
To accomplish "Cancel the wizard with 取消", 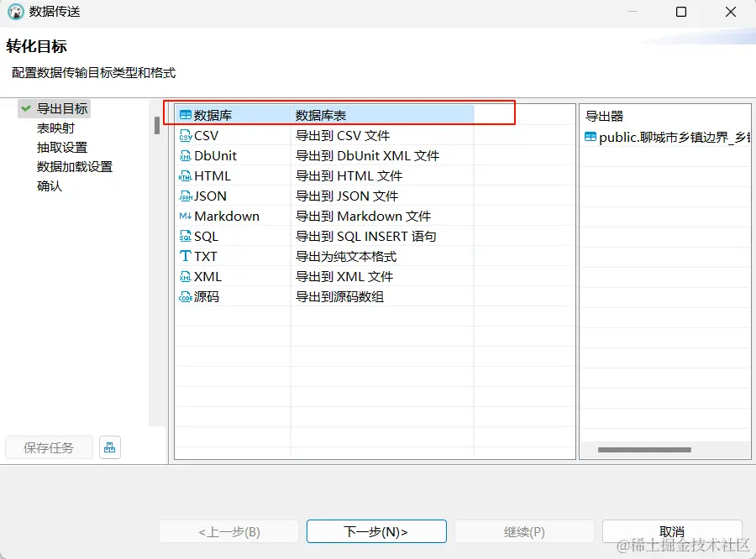I will 672,531.
